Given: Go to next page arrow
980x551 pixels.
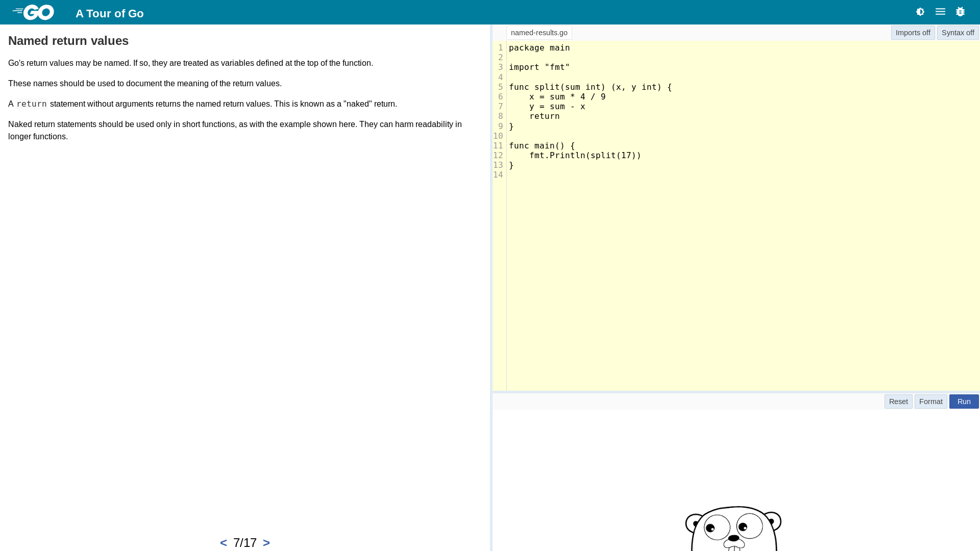Looking at the screenshot, I should coord(266,542).
